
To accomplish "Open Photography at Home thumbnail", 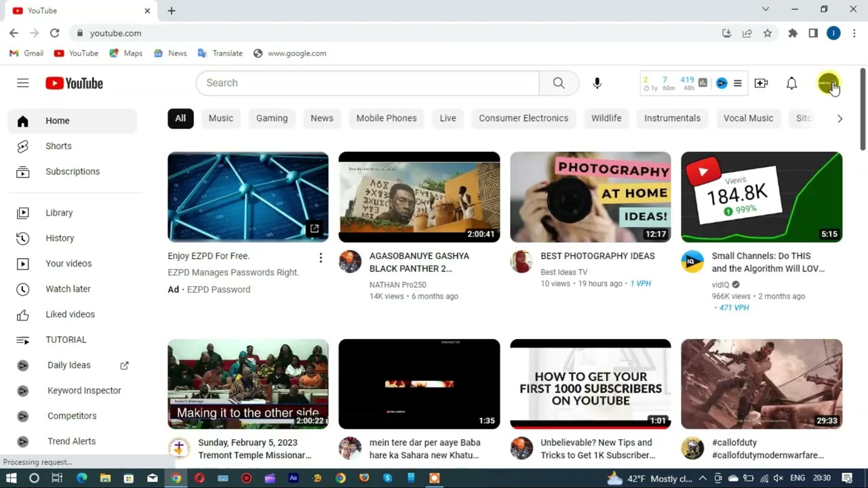I will click(591, 197).
